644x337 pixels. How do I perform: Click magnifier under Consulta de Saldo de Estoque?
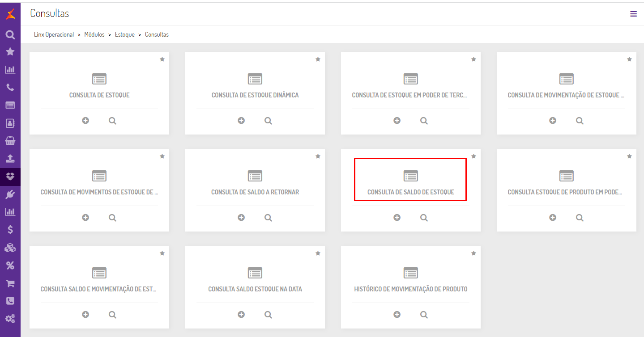424,218
